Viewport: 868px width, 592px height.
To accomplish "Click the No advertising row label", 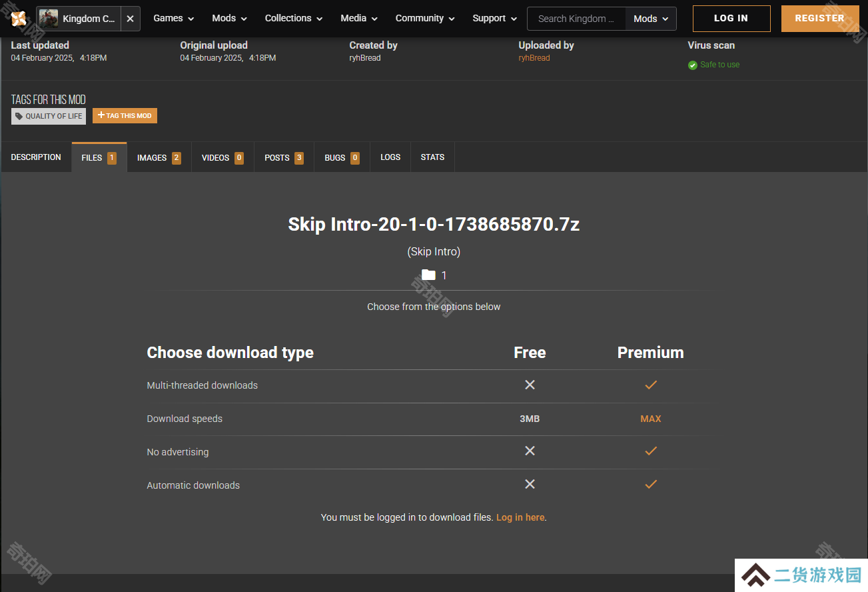I will 178,452.
